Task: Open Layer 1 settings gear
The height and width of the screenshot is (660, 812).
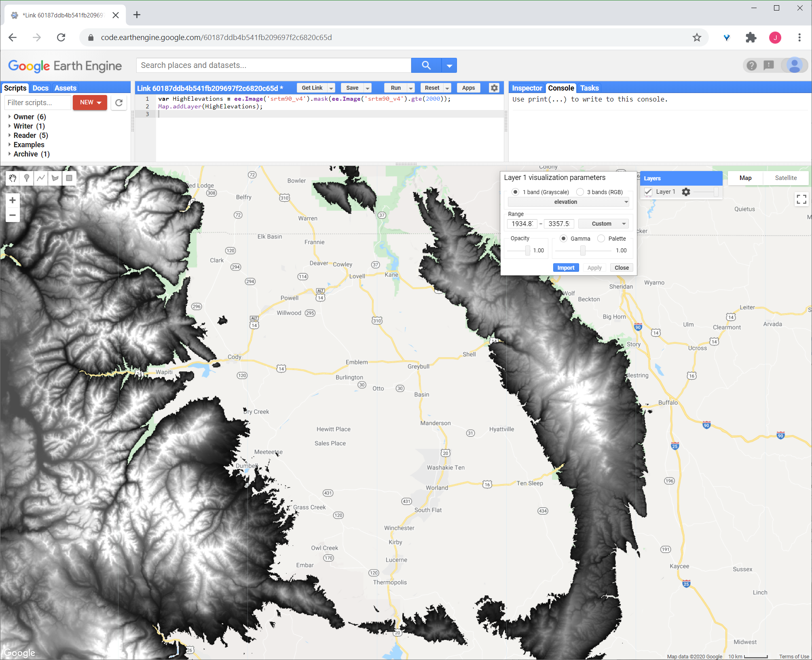Action: pos(686,192)
